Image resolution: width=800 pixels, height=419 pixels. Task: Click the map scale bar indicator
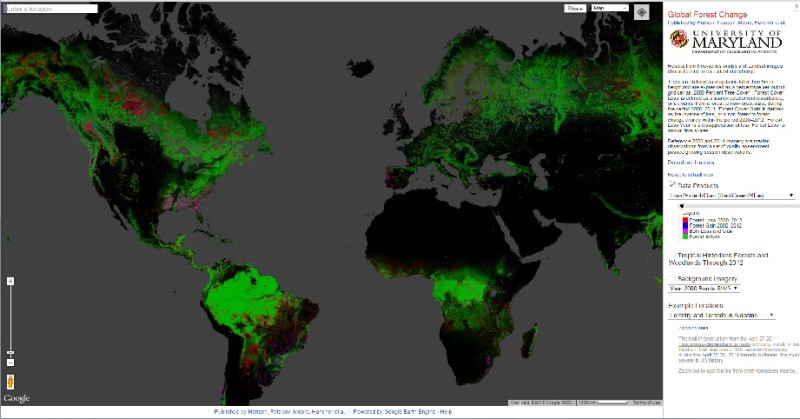604,403
